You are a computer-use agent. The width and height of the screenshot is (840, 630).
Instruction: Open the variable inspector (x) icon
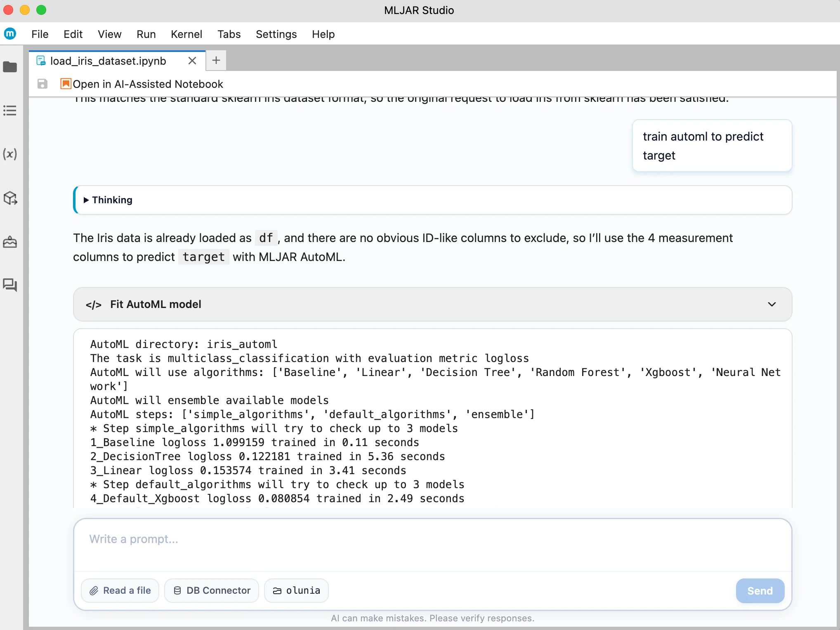10,154
